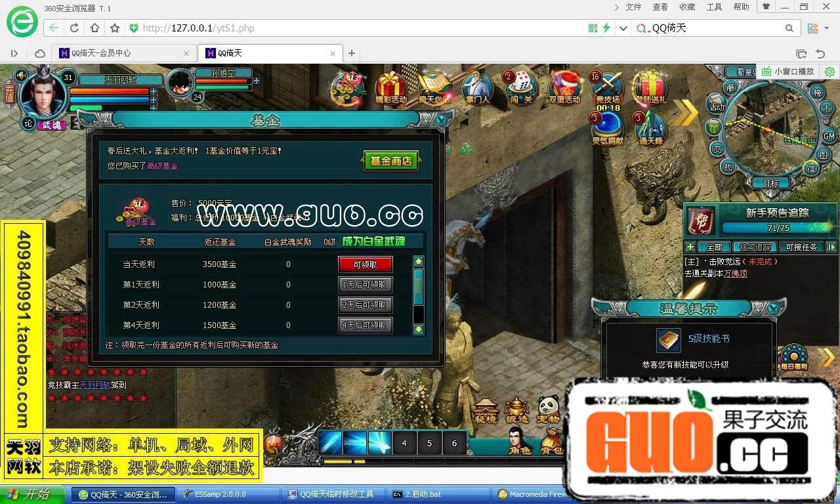Viewport: 840px width, 504px height.
Task: Click the 万佛顶 dungeon link
Action: pos(735,274)
